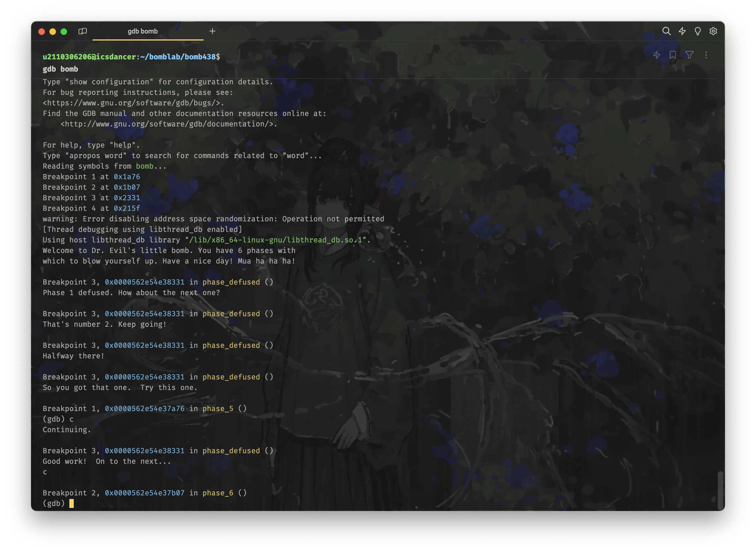This screenshot has height=552, width=756.
Task: Close the window with red button
Action: 42,31
